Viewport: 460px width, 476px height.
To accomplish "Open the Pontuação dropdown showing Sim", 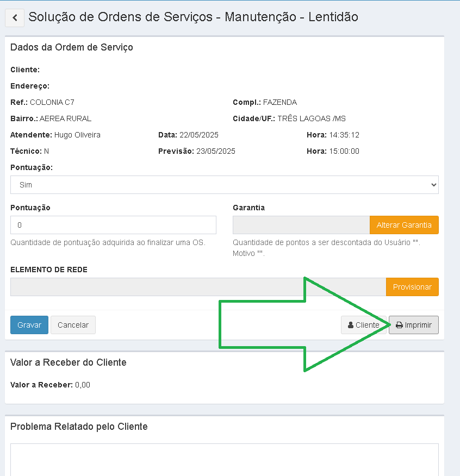I will point(224,185).
